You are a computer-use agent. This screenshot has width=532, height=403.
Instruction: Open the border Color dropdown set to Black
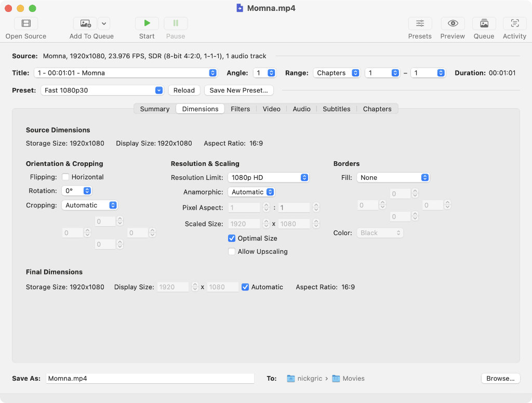tap(380, 233)
